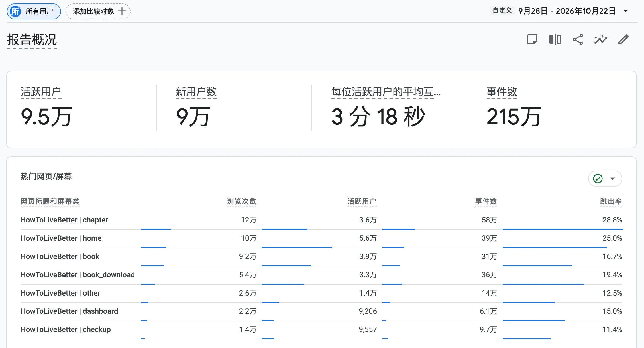This screenshot has width=644, height=348.
Task: Open Insights sparkline icon
Action: (x=600, y=39)
